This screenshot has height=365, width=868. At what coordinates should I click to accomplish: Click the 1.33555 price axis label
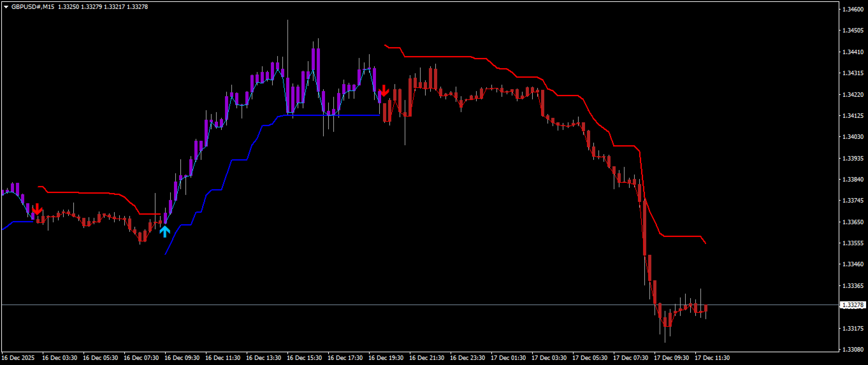[853, 243]
